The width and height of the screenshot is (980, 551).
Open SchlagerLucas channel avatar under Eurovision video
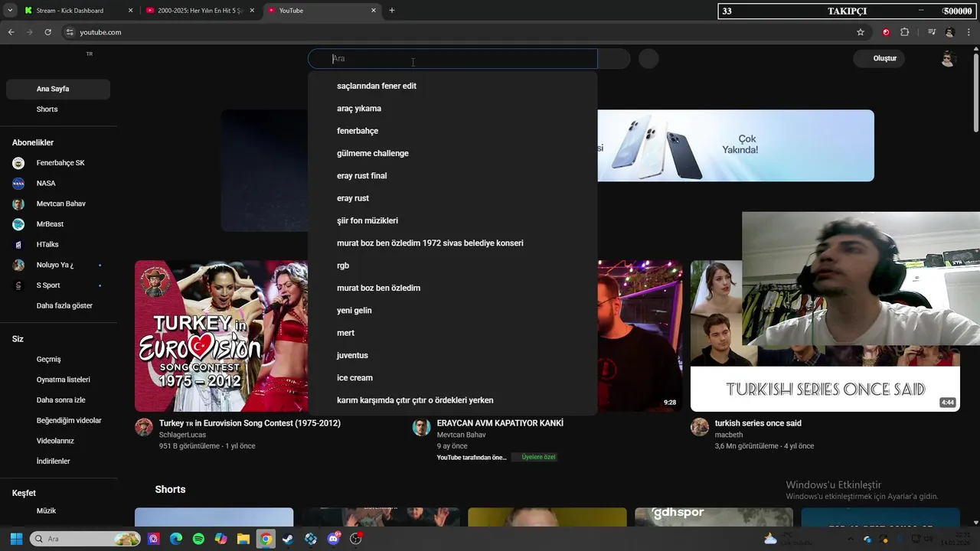(144, 427)
